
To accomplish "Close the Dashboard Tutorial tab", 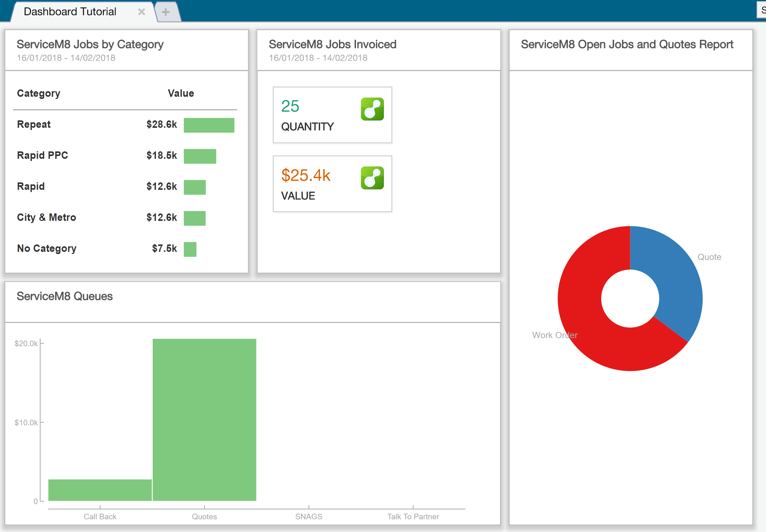I will click(142, 12).
